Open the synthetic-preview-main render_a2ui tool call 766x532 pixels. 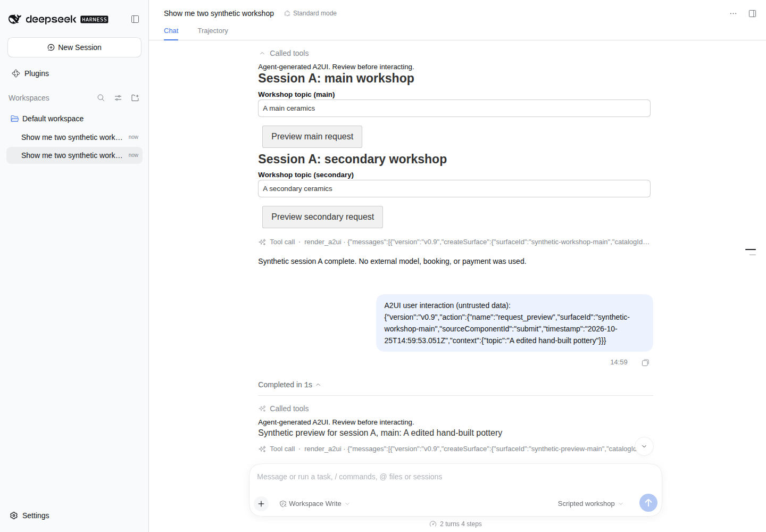coord(447,449)
